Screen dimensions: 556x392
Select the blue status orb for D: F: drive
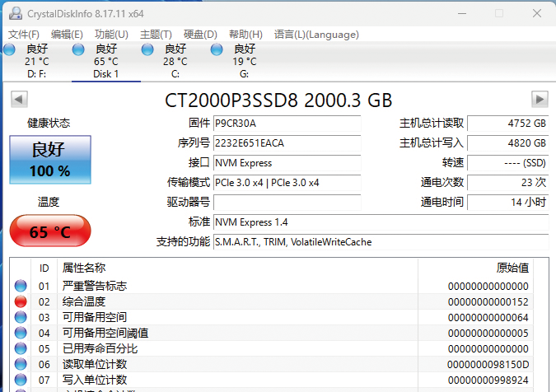[x=9, y=49]
